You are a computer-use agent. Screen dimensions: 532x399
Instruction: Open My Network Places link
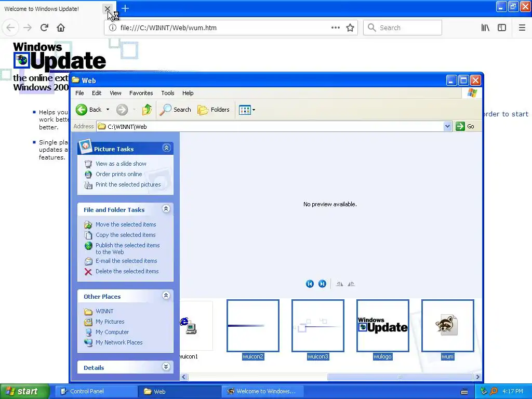[119, 342]
